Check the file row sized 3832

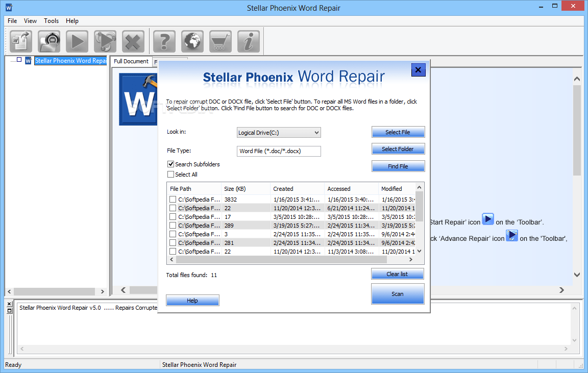click(173, 200)
